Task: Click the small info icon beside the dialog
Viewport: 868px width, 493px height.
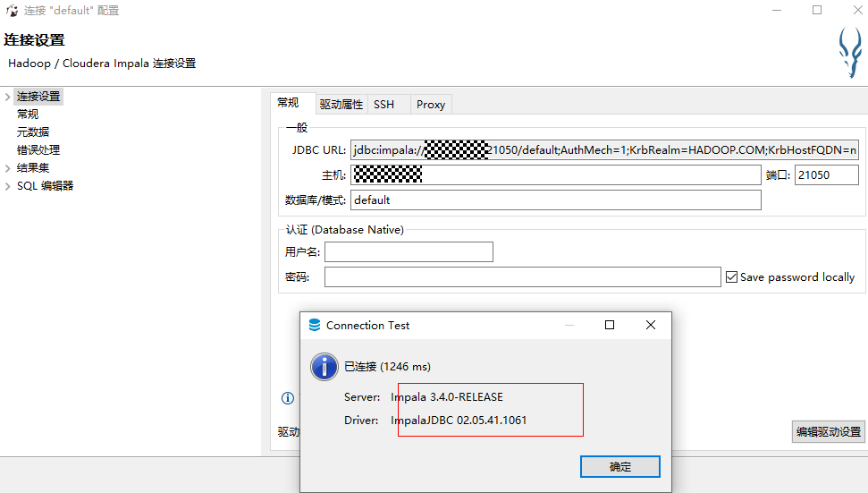Action: coord(288,398)
